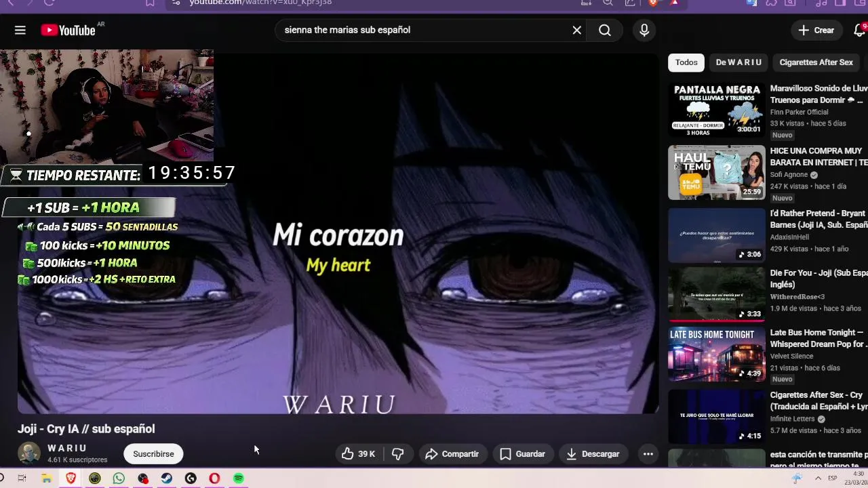Screen dimensions: 868x488
Task: Open OBS Studio from the taskbar
Action: 142,479
